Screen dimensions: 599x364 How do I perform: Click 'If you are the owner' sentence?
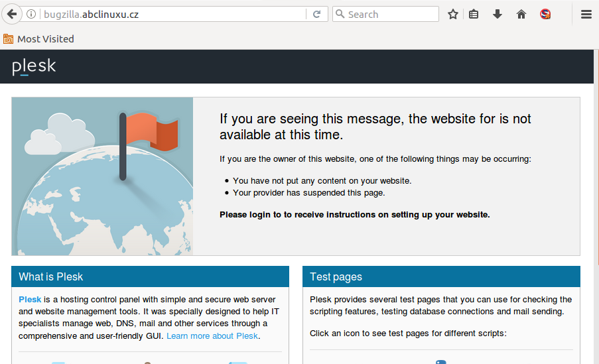coord(375,159)
